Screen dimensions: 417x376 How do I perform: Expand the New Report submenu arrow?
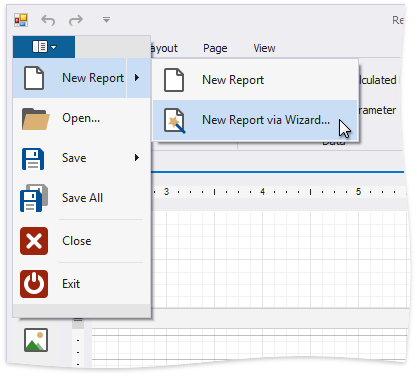[x=137, y=78]
